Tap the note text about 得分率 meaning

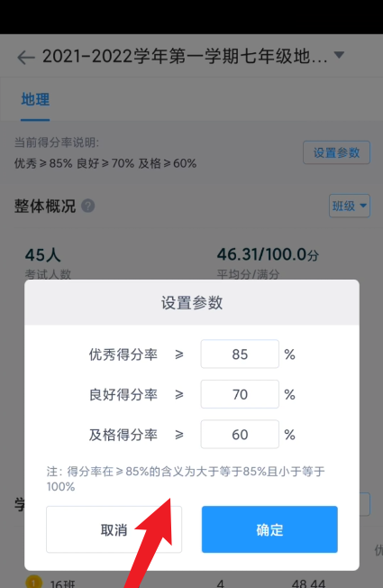pos(186,479)
